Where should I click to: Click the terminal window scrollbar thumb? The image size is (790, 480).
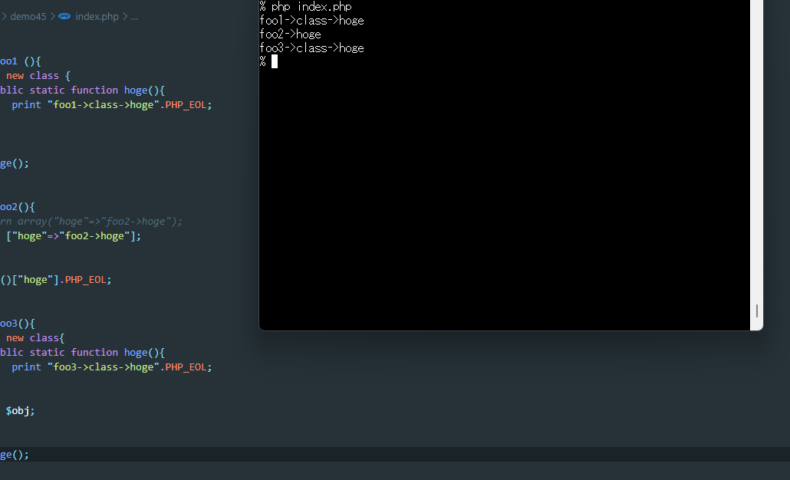[x=757, y=311]
